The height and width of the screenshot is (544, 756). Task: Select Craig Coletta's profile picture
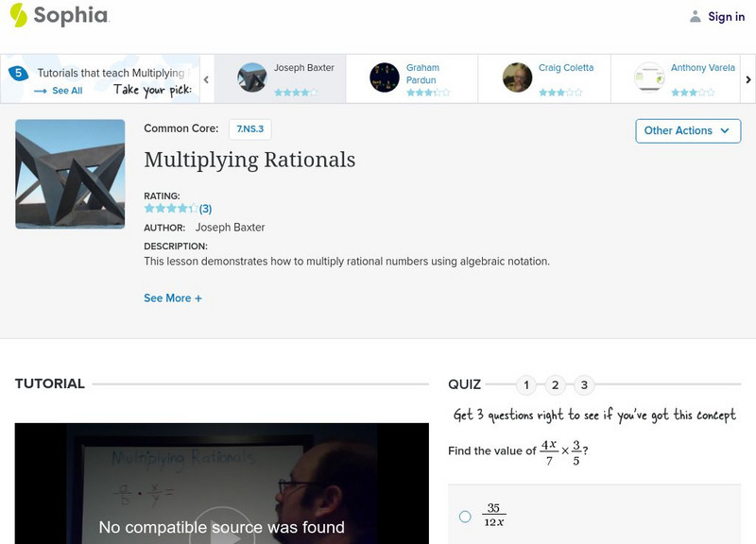coord(516,76)
